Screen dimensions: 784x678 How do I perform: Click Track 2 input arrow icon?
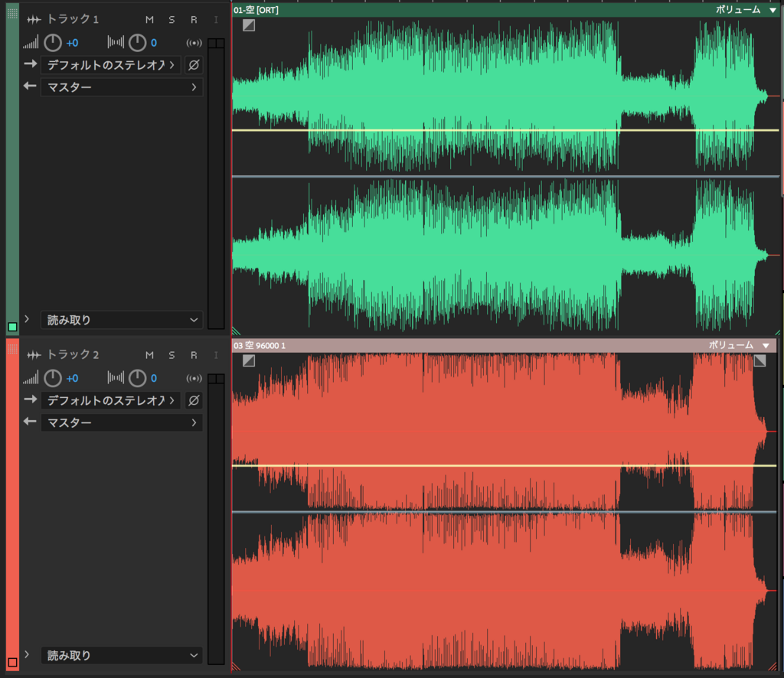(30, 399)
